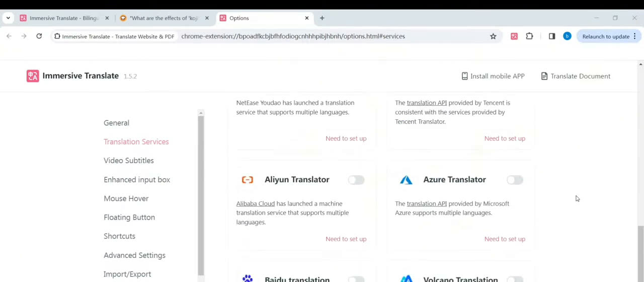Image resolution: width=644 pixels, height=282 pixels.
Task: Close the Options tab
Action: (307, 18)
